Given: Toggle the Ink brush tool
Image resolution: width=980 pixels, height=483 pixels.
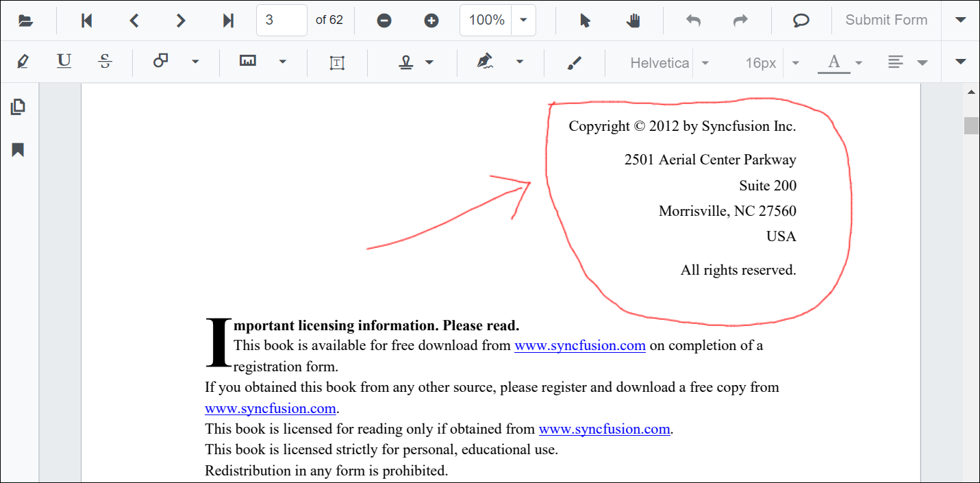Looking at the screenshot, I should click(x=575, y=62).
